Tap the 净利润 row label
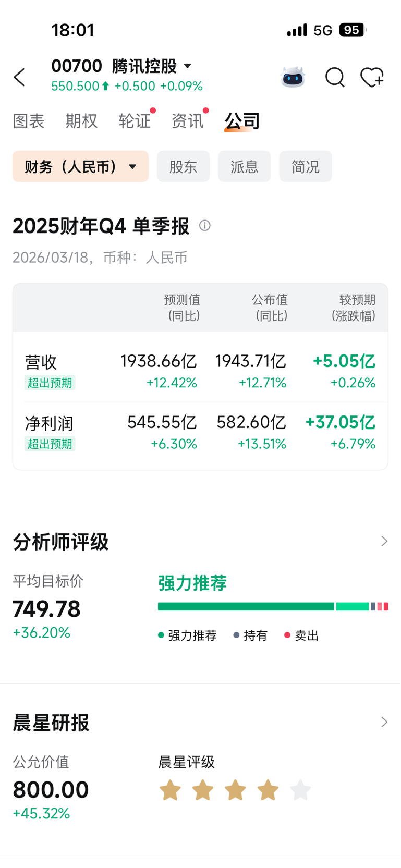401x868 pixels. pos(49,423)
